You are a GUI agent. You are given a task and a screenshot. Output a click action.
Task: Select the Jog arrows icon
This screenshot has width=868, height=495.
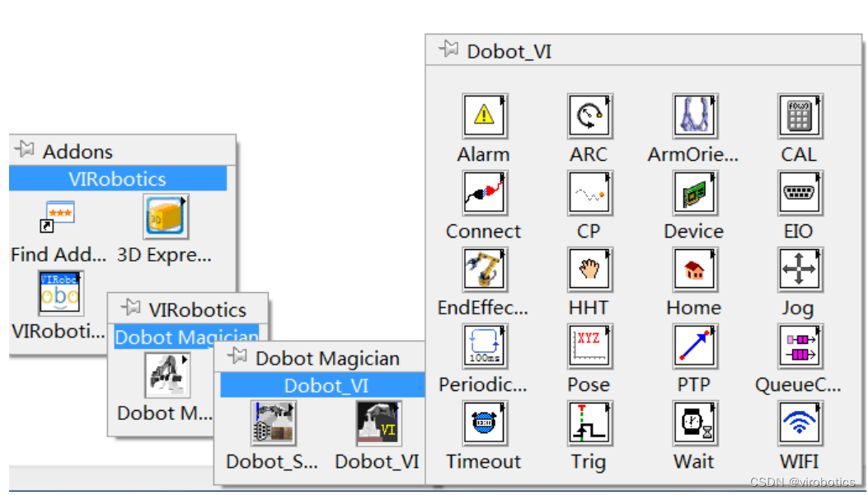tap(800, 270)
